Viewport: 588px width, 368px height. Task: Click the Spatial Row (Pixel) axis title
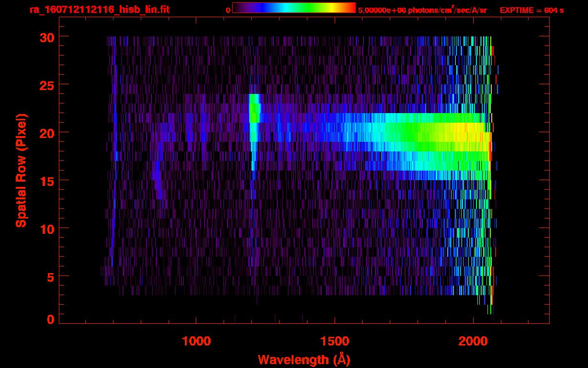point(21,170)
